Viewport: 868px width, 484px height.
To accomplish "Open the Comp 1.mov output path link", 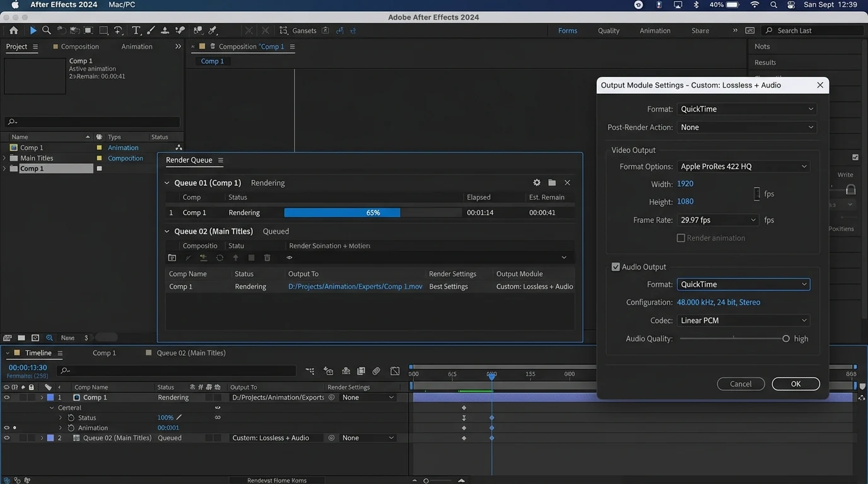I will click(355, 286).
